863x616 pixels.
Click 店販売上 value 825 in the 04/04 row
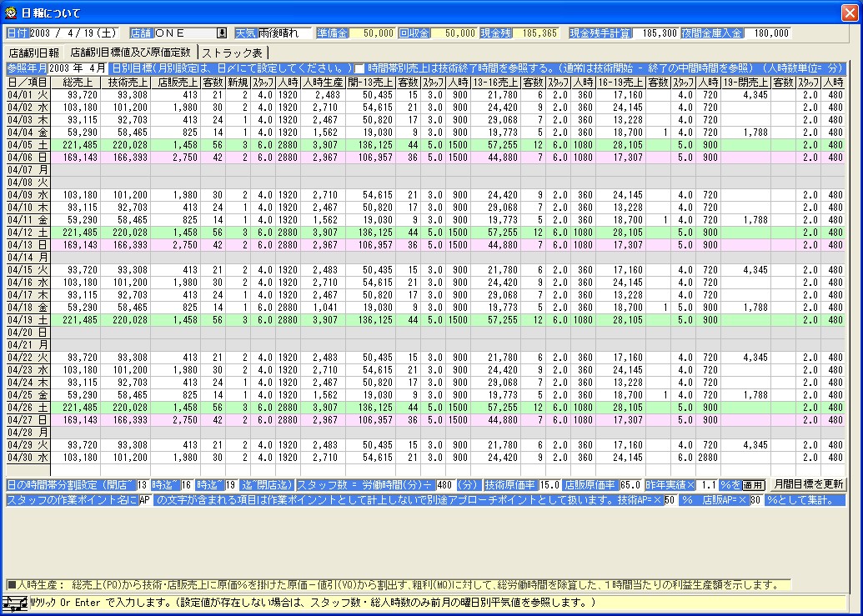point(176,133)
